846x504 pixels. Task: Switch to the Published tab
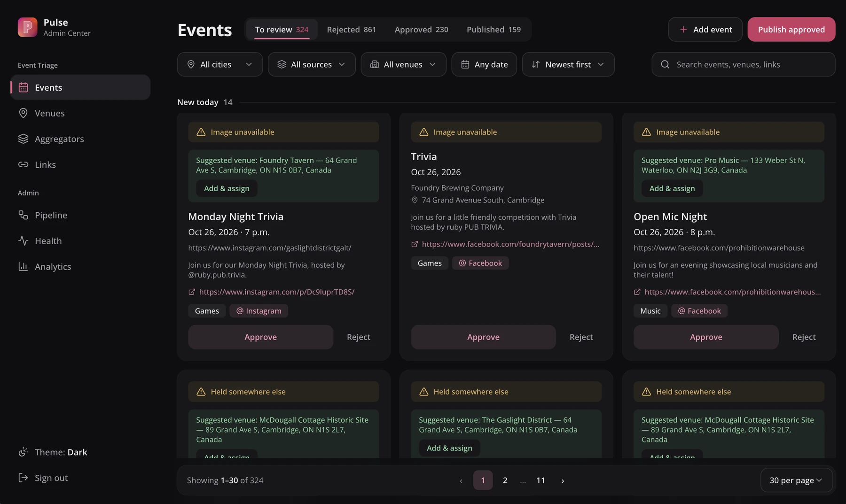pyautogui.click(x=493, y=30)
